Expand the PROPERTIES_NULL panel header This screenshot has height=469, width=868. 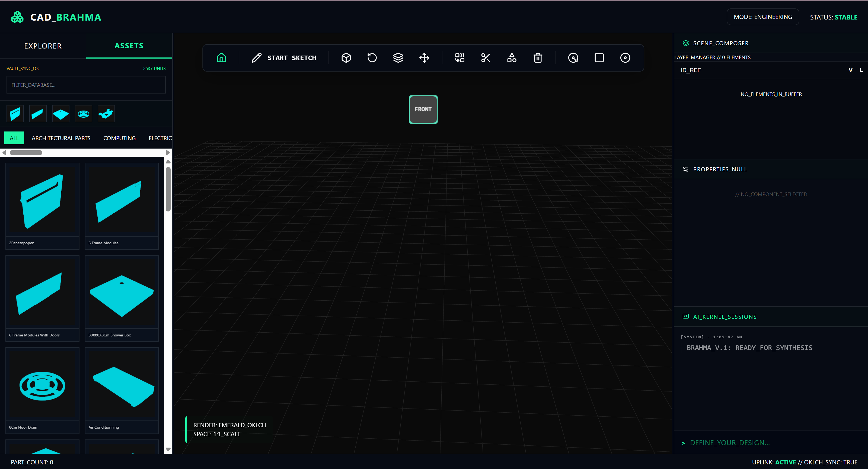pos(720,169)
